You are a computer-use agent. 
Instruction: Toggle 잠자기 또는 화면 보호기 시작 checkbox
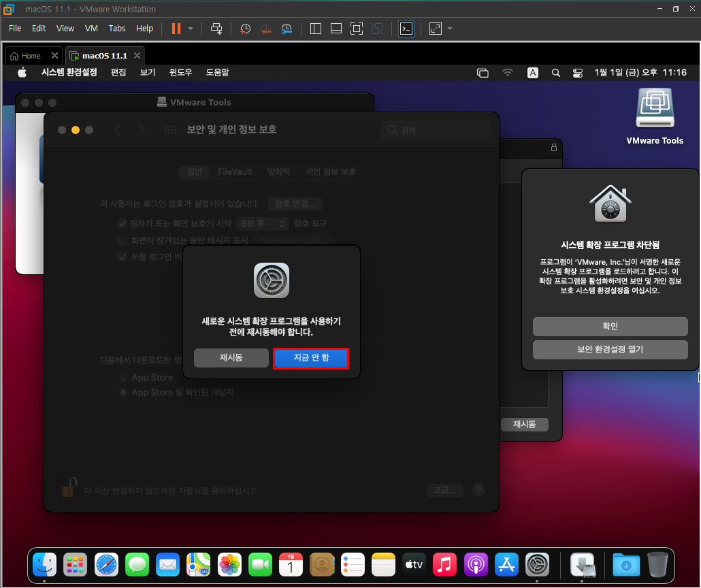click(x=123, y=224)
